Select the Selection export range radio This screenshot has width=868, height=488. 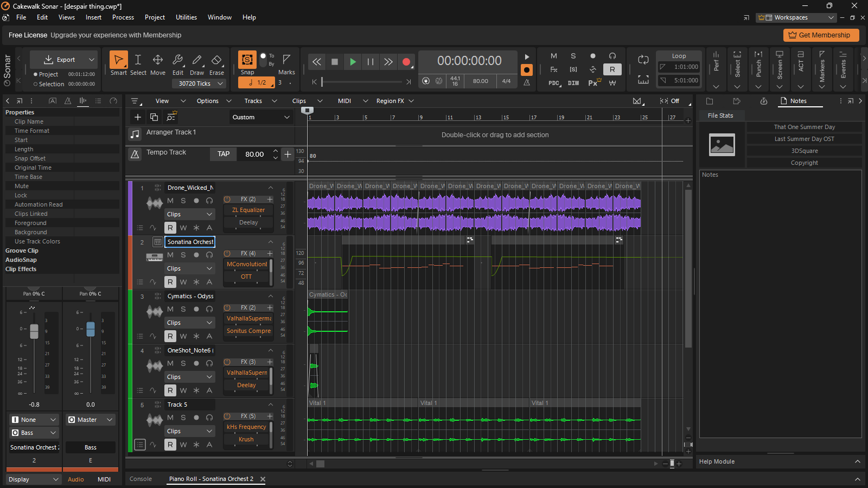36,84
